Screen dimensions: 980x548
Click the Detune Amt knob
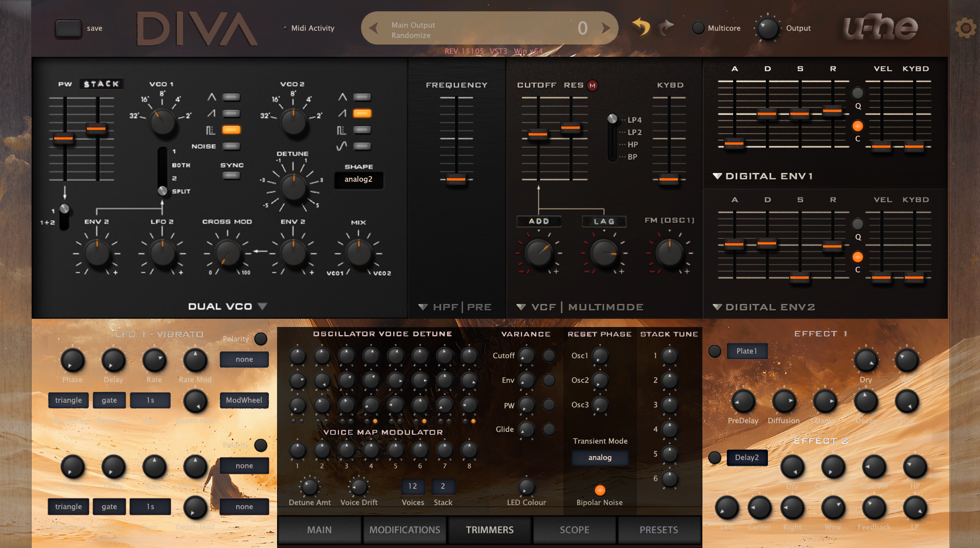click(310, 487)
